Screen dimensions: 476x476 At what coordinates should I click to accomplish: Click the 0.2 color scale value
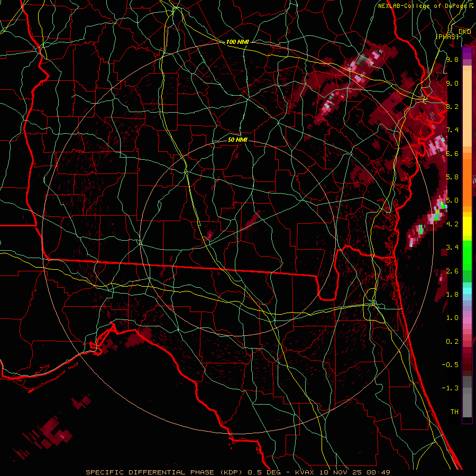452,342
